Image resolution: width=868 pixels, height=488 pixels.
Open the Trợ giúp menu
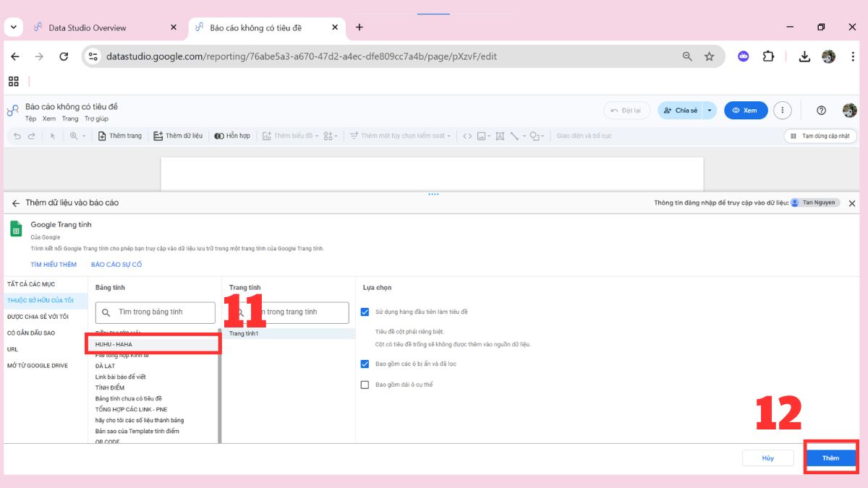(x=96, y=119)
